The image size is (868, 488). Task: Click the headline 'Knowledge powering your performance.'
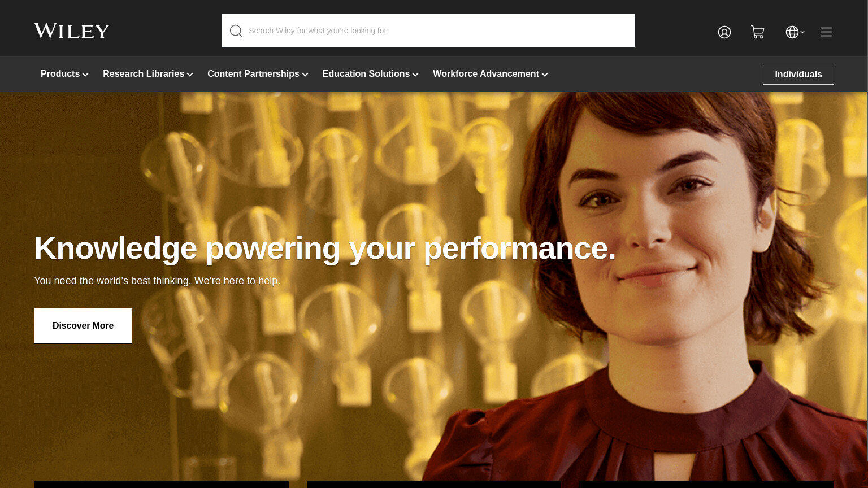pos(325,249)
